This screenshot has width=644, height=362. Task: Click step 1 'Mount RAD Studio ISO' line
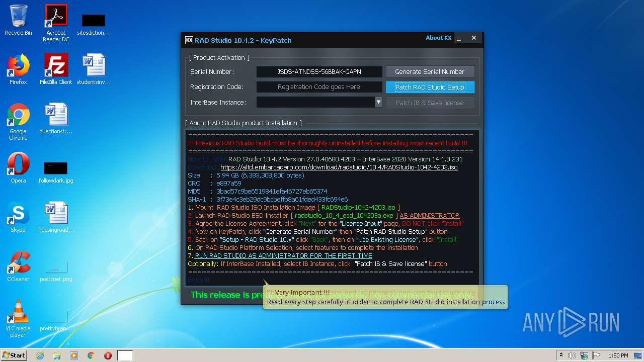294,208
